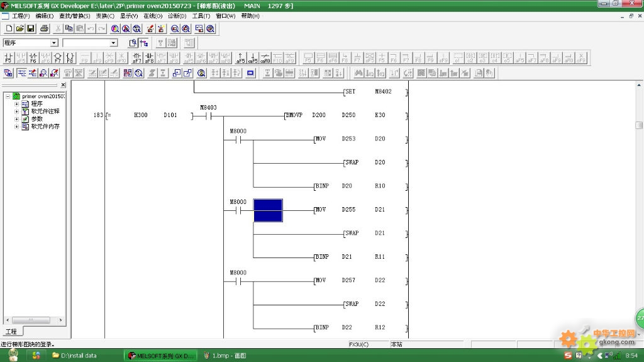Click the New project icon

point(9,28)
